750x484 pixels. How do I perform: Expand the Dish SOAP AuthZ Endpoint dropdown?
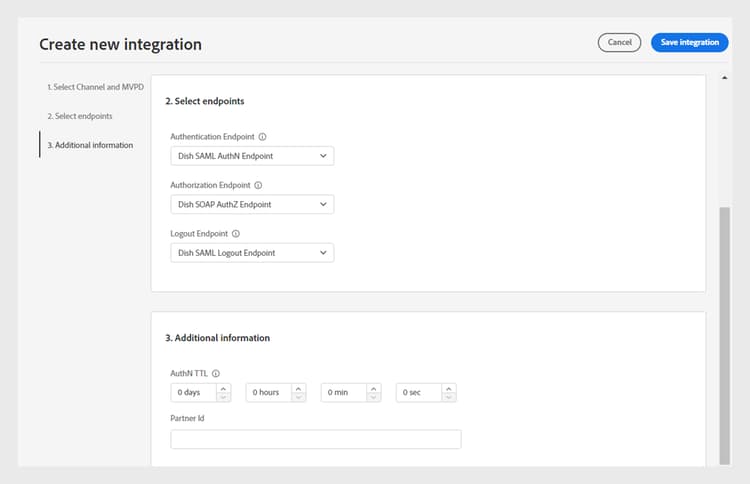coord(252,204)
